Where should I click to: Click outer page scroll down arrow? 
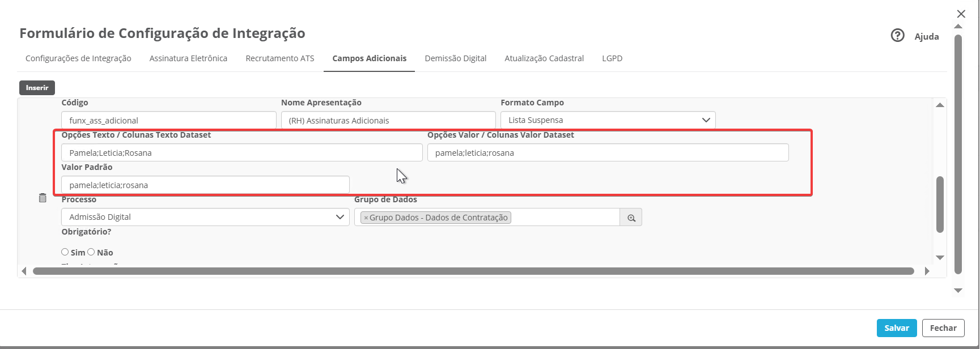click(x=958, y=291)
